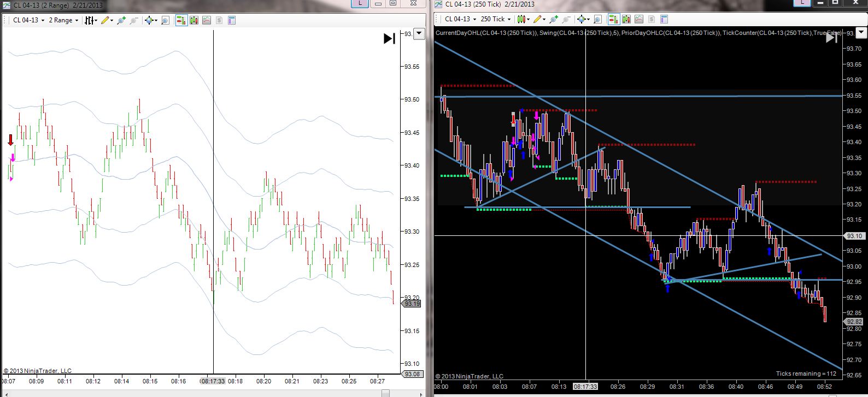Viewport: 868px width, 397px height.
Task: Open chart style menu in 2 Range window
Action: point(91,20)
